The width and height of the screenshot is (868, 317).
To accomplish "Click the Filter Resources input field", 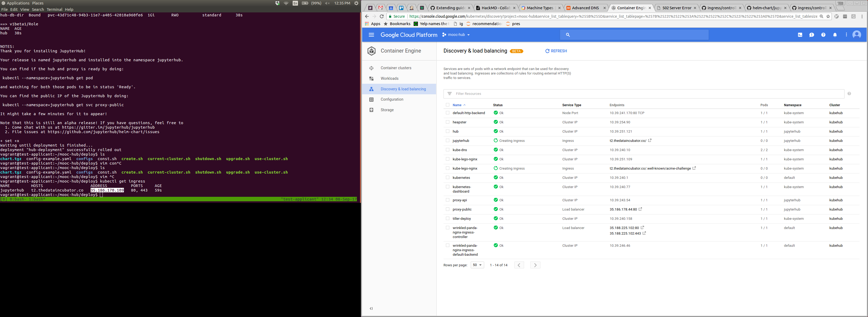I will 643,94.
